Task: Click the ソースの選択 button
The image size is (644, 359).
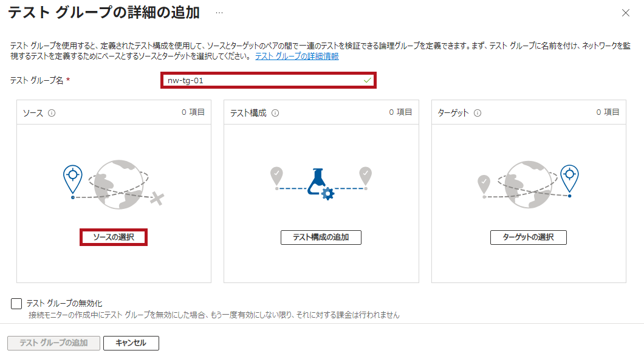Action: [x=114, y=238]
